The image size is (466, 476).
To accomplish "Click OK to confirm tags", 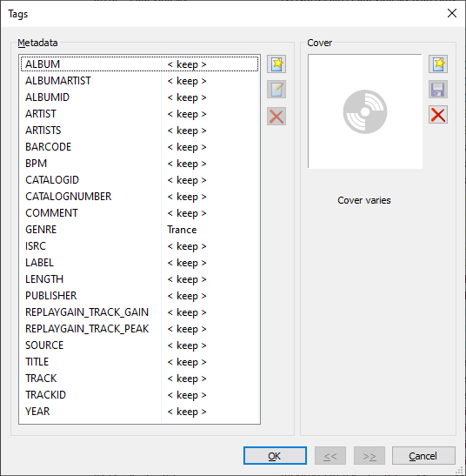I will point(275,456).
